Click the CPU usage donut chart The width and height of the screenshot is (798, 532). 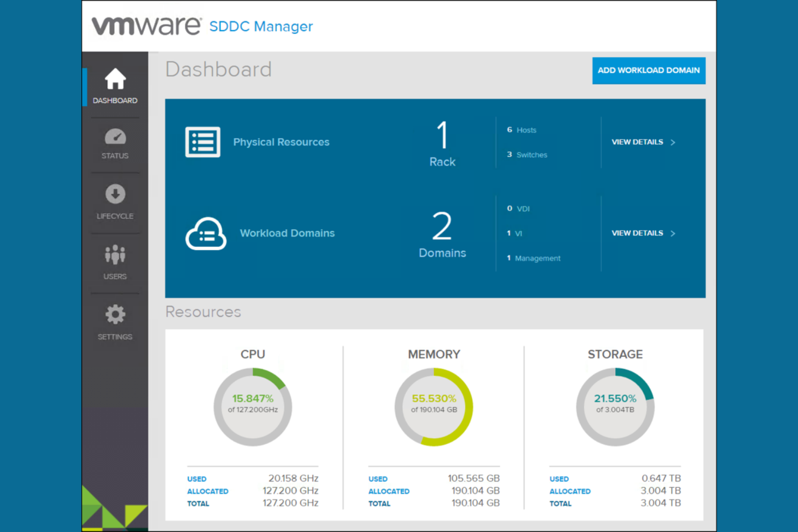pos(253,406)
